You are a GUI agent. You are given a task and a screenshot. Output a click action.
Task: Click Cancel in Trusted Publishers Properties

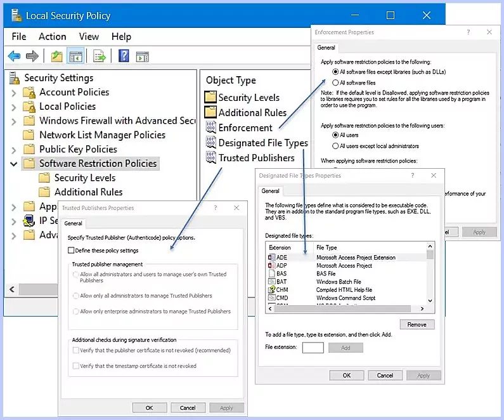tap(188, 408)
